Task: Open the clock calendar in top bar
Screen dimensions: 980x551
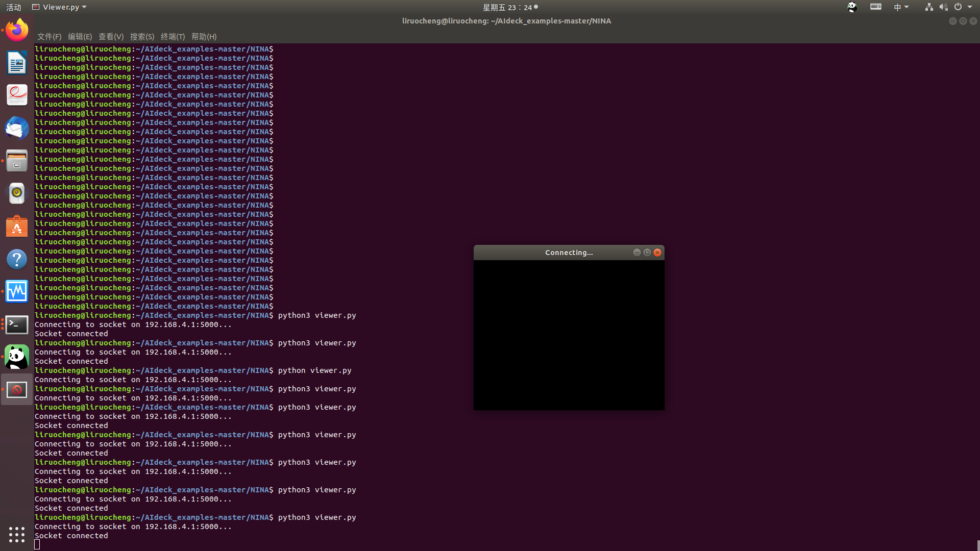Action: [x=507, y=7]
